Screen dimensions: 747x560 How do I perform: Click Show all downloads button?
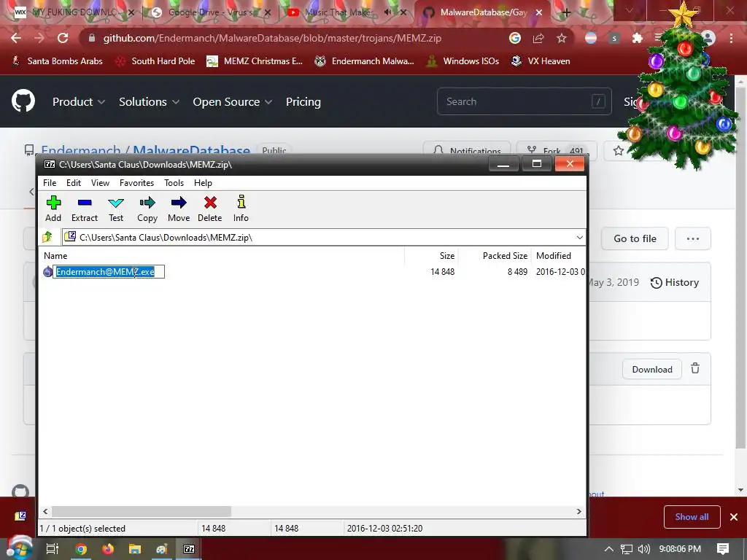692,517
